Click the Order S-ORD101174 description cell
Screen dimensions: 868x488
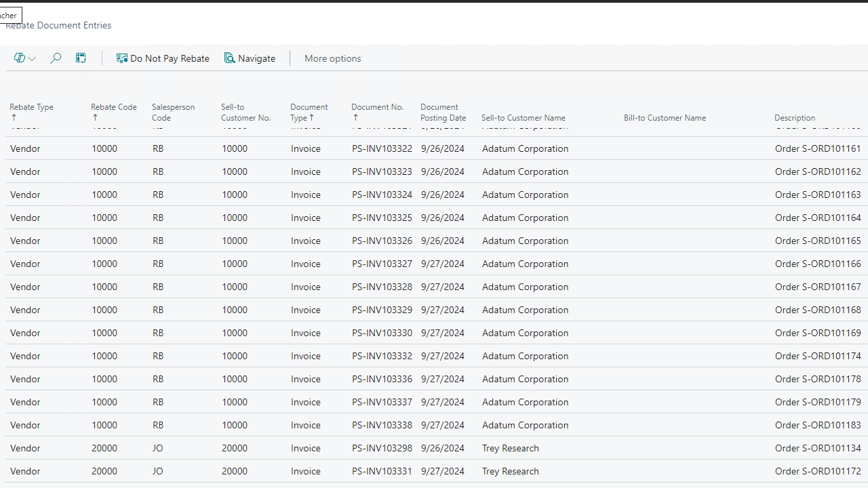(x=817, y=356)
